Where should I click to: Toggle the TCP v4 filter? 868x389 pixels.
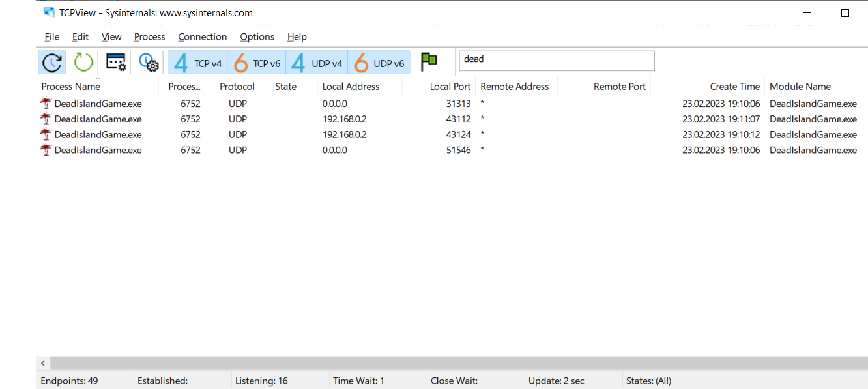click(x=198, y=63)
